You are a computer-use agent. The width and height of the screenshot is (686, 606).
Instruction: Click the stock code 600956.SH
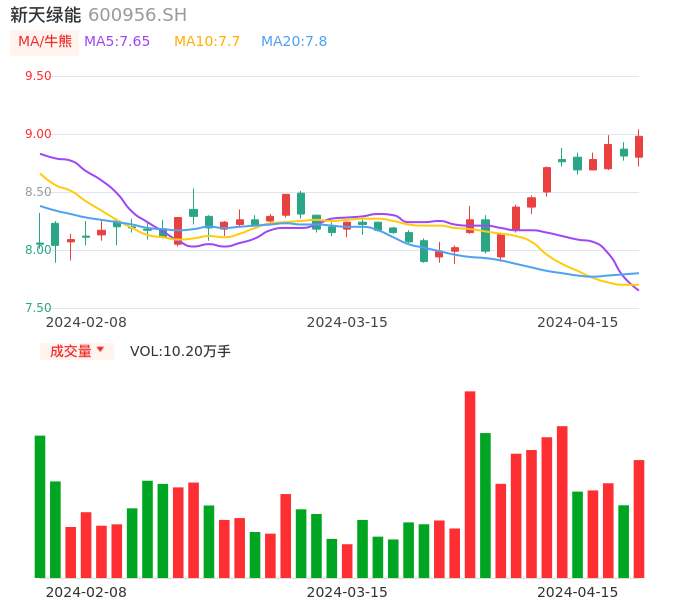137,15
